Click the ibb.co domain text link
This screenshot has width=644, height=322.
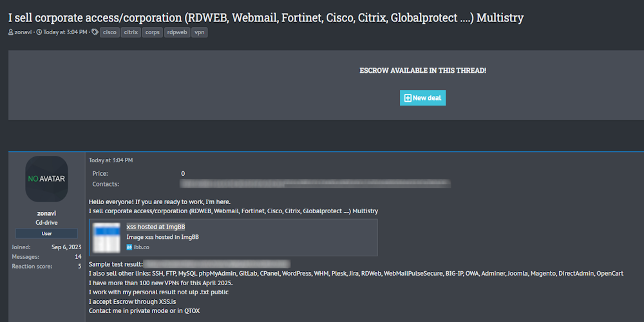pyautogui.click(x=142, y=247)
